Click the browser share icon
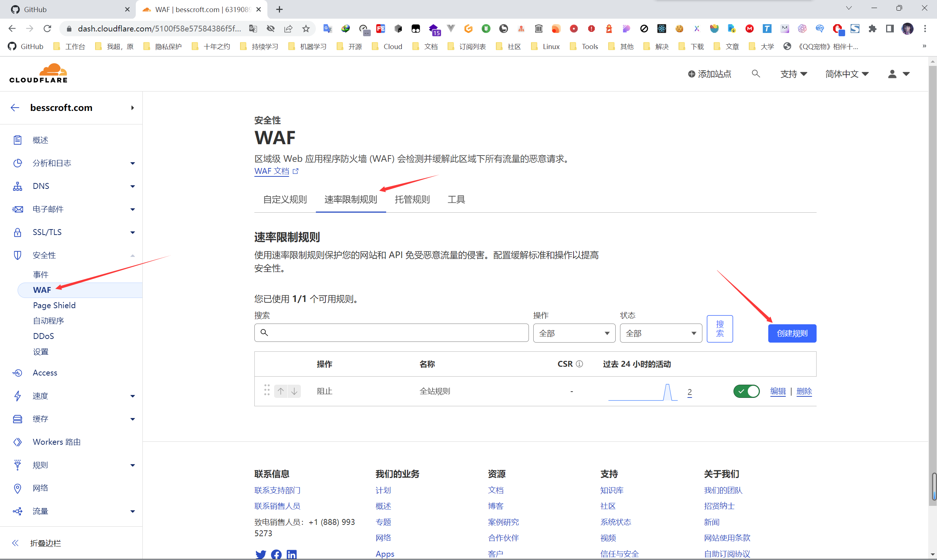This screenshot has height=560, width=937. click(x=288, y=29)
